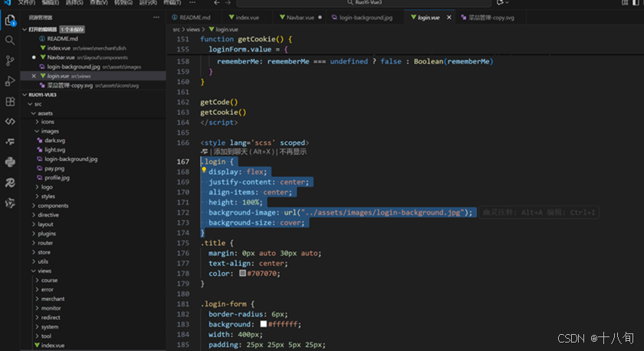
Task: Collapse the images folder
Action: tap(37, 131)
